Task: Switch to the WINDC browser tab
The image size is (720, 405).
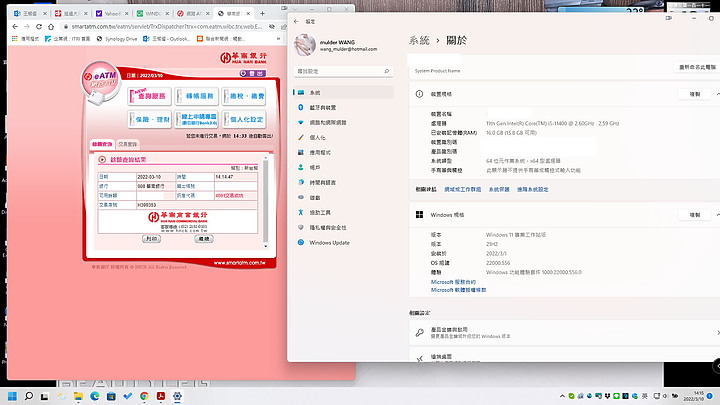Action: (x=151, y=13)
